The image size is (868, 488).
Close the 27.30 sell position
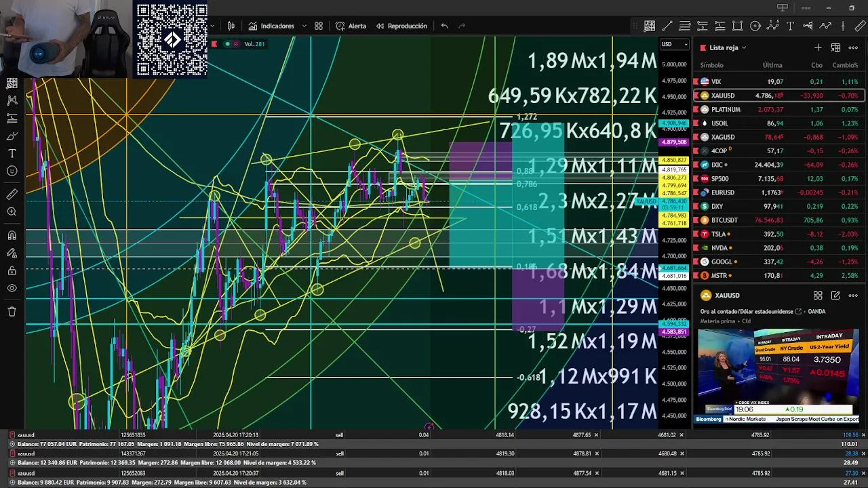[863, 473]
